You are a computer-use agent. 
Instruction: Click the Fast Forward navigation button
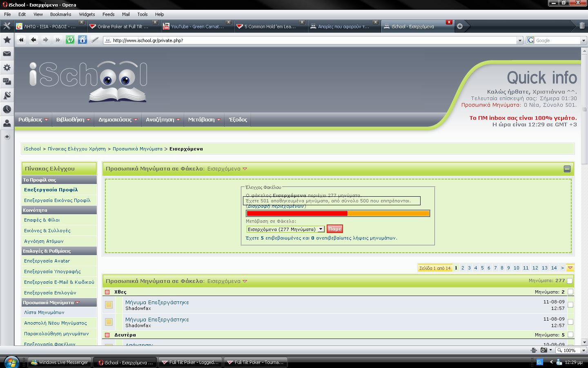pyautogui.click(x=58, y=40)
